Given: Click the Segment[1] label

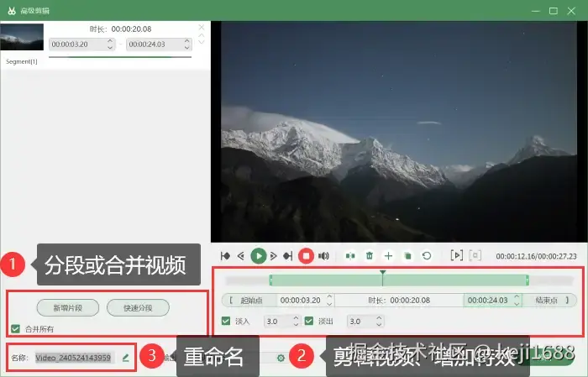Looking at the screenshot, I should (22, 61).
